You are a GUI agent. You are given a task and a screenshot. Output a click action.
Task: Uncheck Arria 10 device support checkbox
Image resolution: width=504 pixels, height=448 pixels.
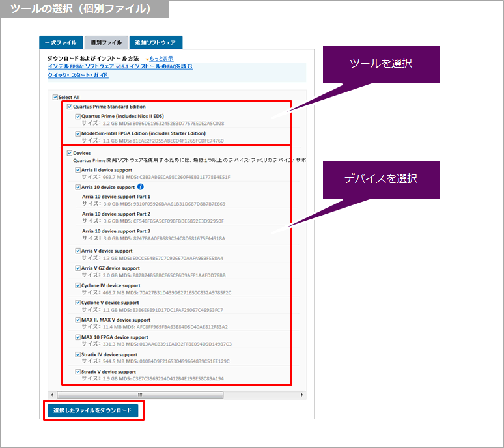pos(77,187)
